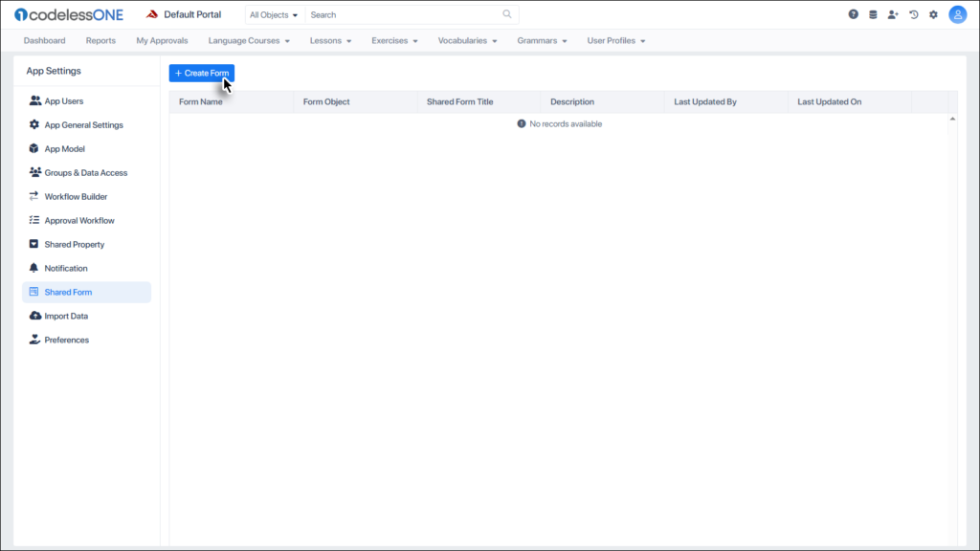
Task: Expand the Exercises menu
Action: tap(394, 40)
